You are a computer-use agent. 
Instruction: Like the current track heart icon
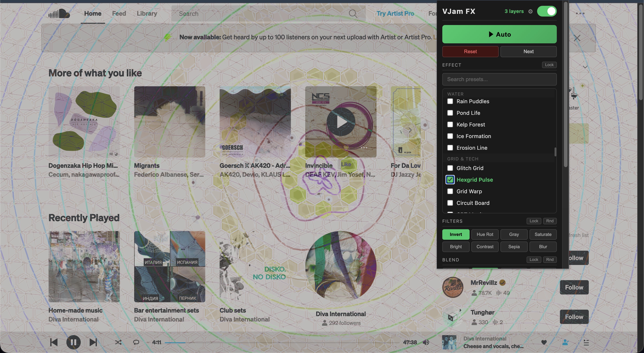[544, 342]
